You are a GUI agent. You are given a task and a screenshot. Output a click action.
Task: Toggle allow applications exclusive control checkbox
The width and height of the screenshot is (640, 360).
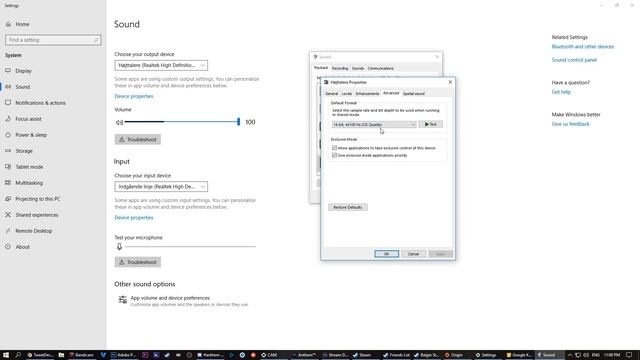(334, 148)
